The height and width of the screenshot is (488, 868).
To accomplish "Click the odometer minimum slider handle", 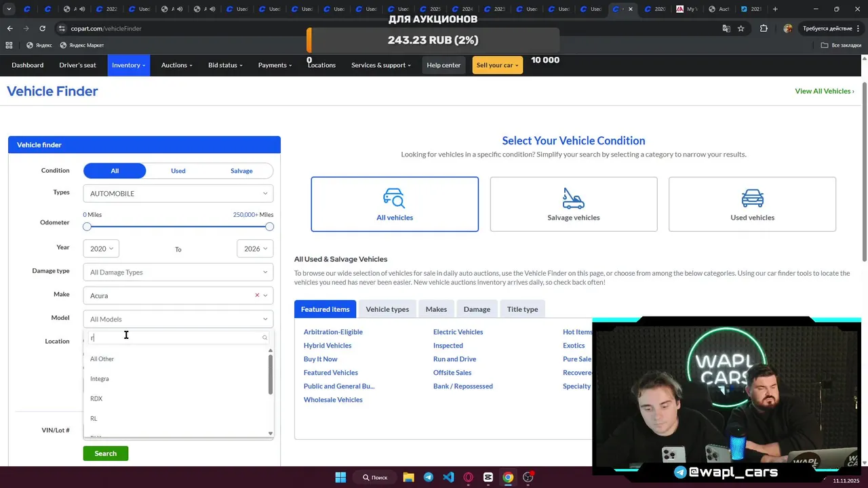I will pyautogui.click(x=87, y=226).
